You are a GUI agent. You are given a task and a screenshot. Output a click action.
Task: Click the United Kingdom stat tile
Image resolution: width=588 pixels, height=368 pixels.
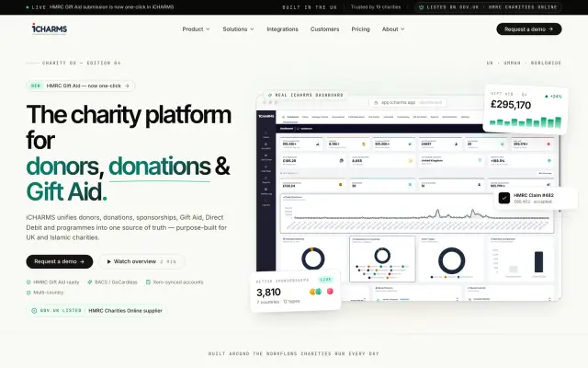point(451,161)
